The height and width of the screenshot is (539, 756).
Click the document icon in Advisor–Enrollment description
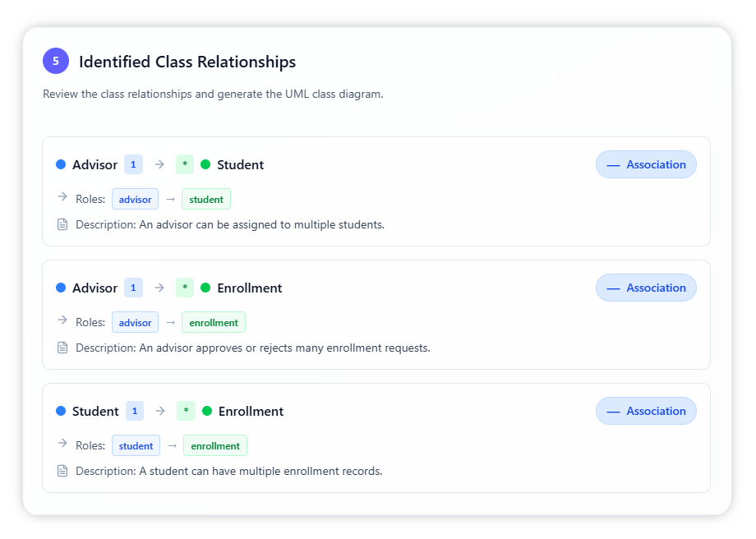62,348
